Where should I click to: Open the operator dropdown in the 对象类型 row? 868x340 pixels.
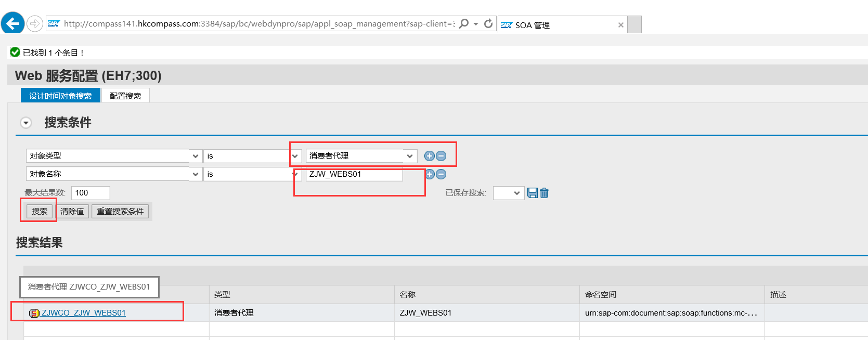[x=295, y=156]
